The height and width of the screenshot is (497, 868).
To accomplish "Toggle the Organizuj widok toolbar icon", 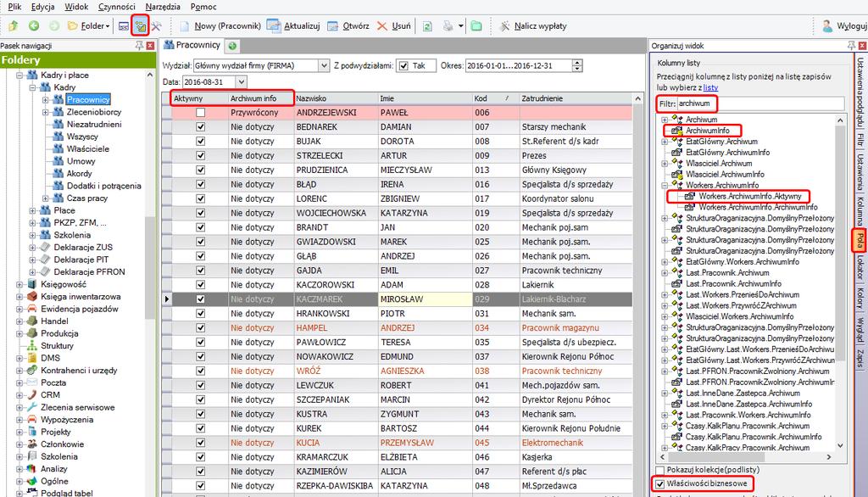I will [x=140, y=26].
